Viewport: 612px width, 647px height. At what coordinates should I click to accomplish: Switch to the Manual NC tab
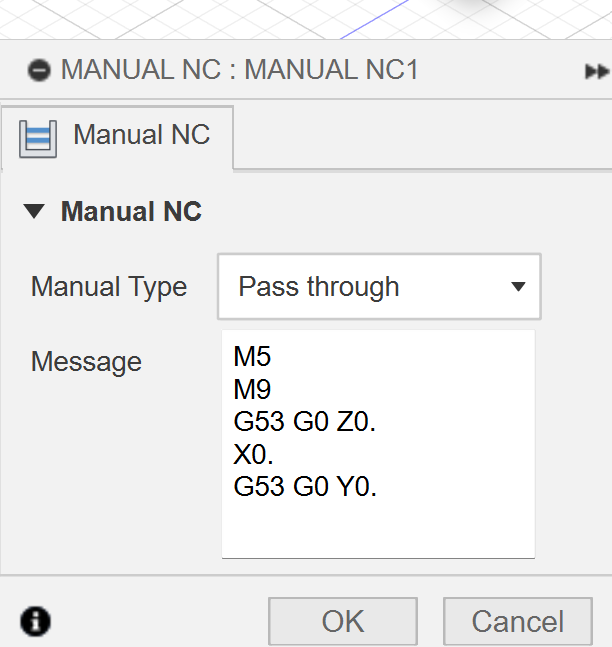pyautogui.click(x=117, y=138)
